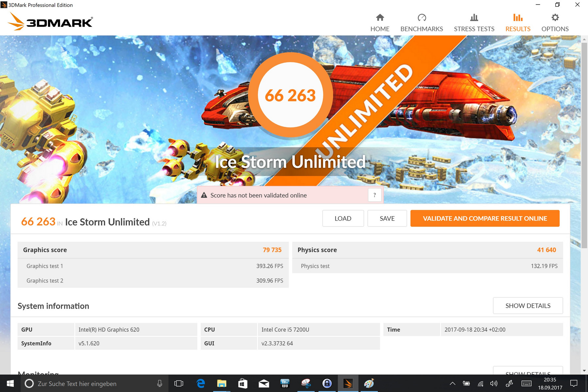Click the LOAD result button
Viewport: 588px width, 392px height.
343,219
